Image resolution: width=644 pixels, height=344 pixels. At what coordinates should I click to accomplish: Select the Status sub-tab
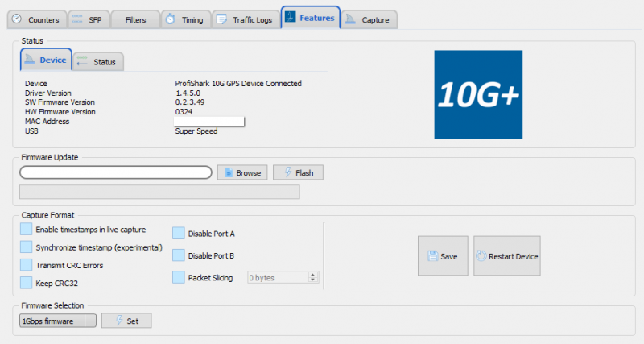click(x=97, y=62)
